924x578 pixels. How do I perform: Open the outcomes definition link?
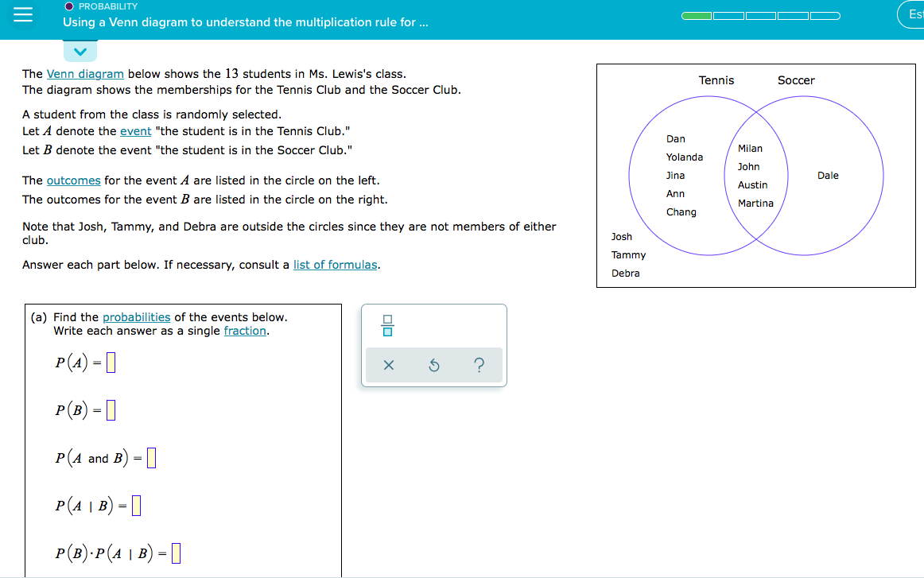tap(73, 180)
